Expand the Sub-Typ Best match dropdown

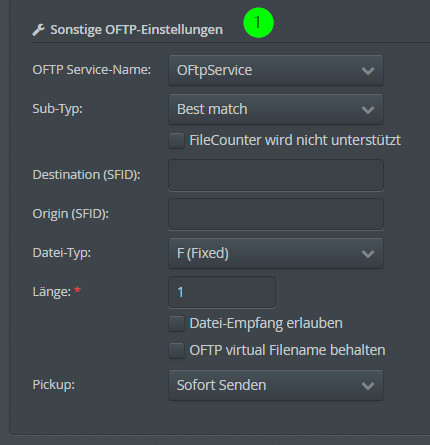[276, 109]
